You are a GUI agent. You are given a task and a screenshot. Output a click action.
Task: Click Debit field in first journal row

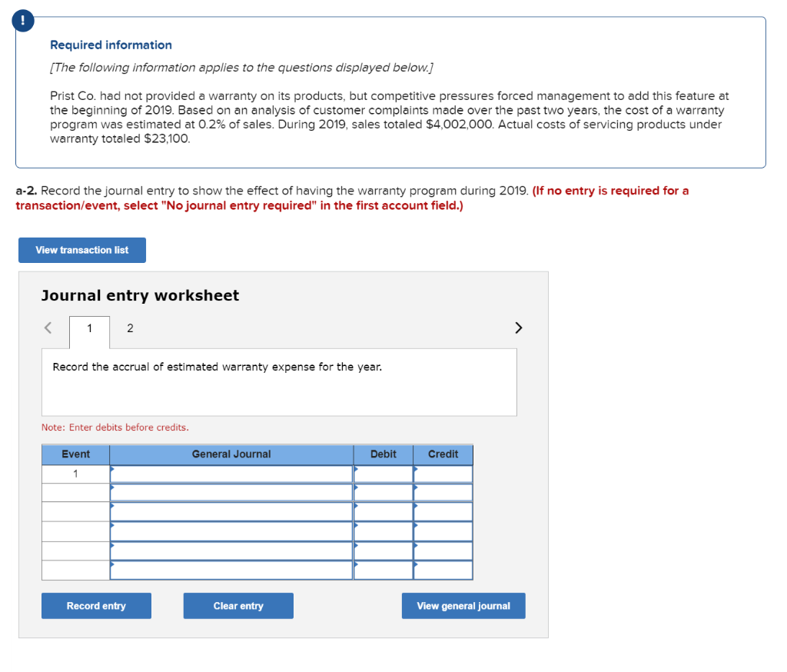click(x=384, y=474)
